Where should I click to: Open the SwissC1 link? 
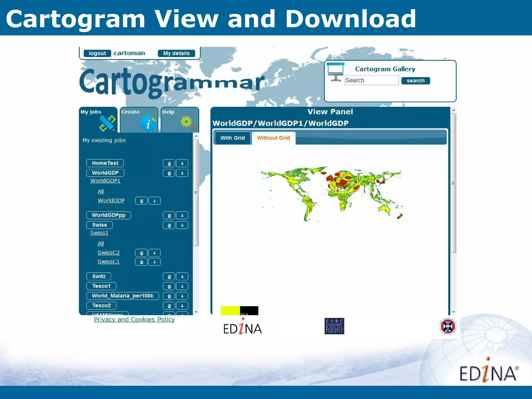(109, 262)
